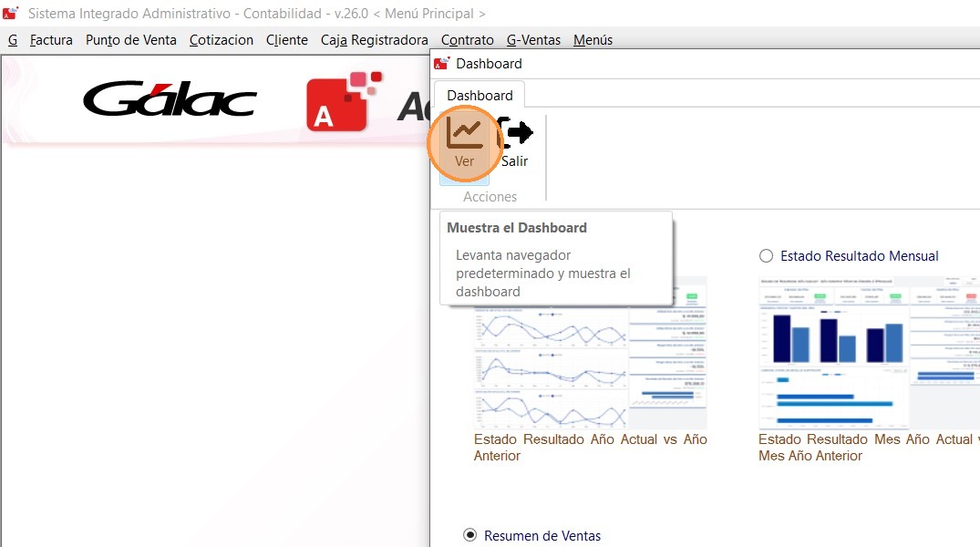Click the Gálac logo
The width and height of the screenshot is (980, 547).
170,99
